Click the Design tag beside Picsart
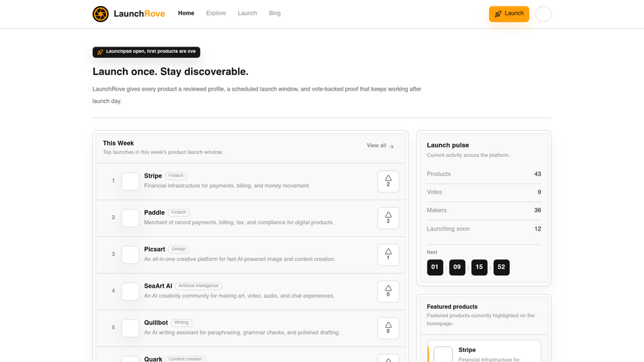The width and height of the screenshot is (644, 362). click(178, 249)
